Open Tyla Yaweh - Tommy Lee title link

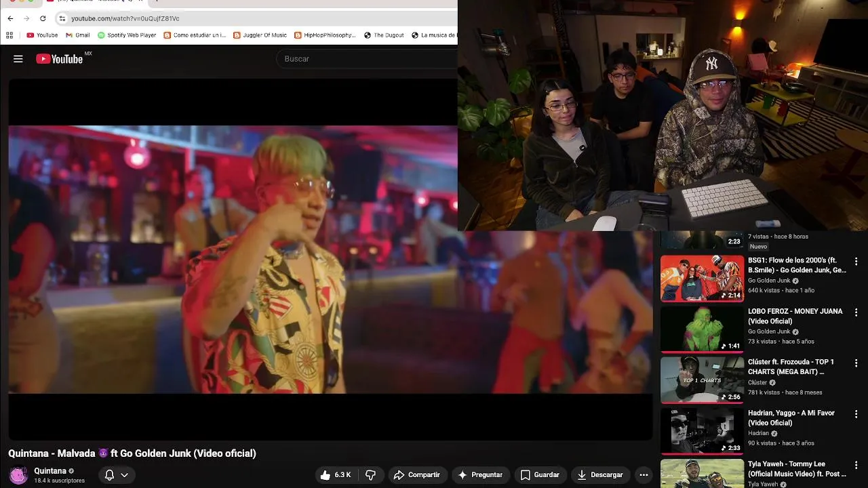coord(797,468)
